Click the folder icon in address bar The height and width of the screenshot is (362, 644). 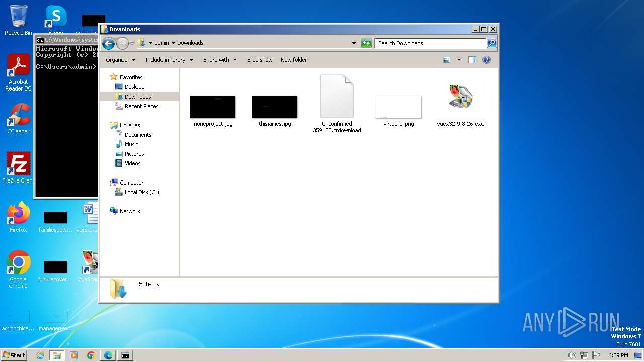142,43
